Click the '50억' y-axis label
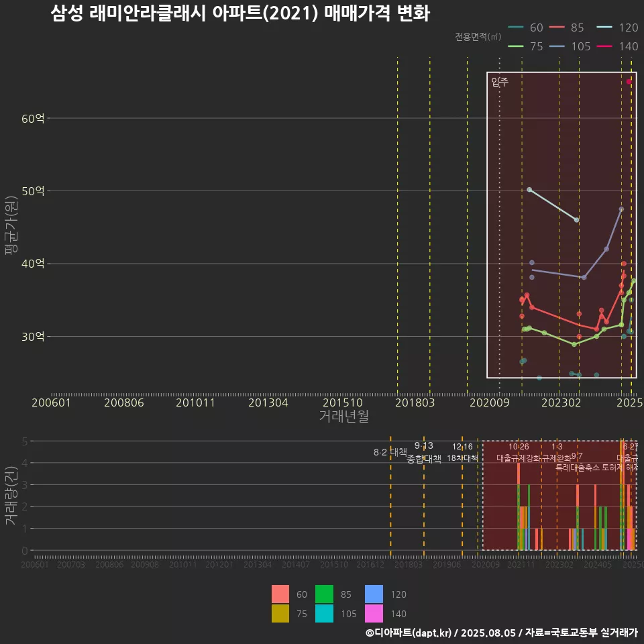This screenshot has width=644, height=644. [33, 191]
